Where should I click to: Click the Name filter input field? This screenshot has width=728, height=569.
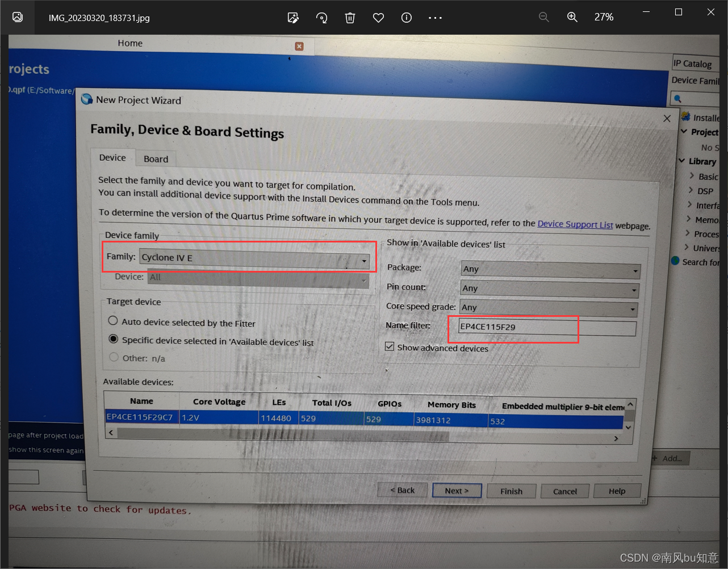click(x=547, y=328)
